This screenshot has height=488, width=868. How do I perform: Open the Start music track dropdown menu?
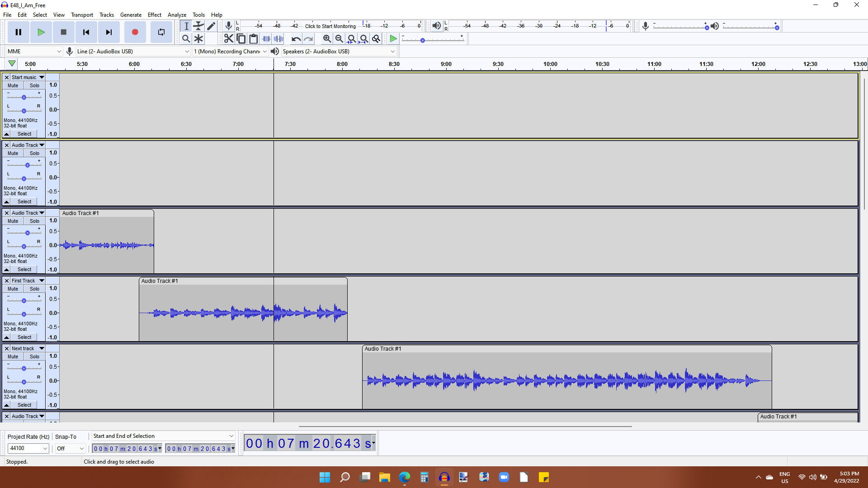tap(28, 77)
